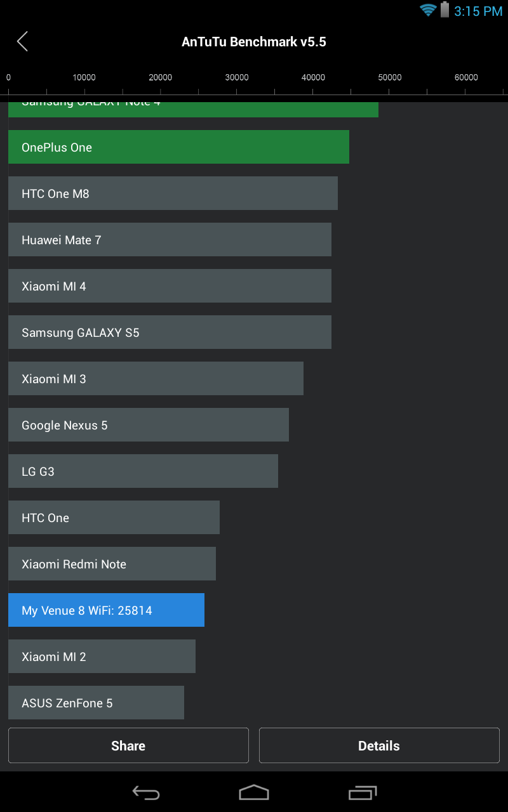Select the ASUS ZenFone 5 bar

[x=96, y=703]
